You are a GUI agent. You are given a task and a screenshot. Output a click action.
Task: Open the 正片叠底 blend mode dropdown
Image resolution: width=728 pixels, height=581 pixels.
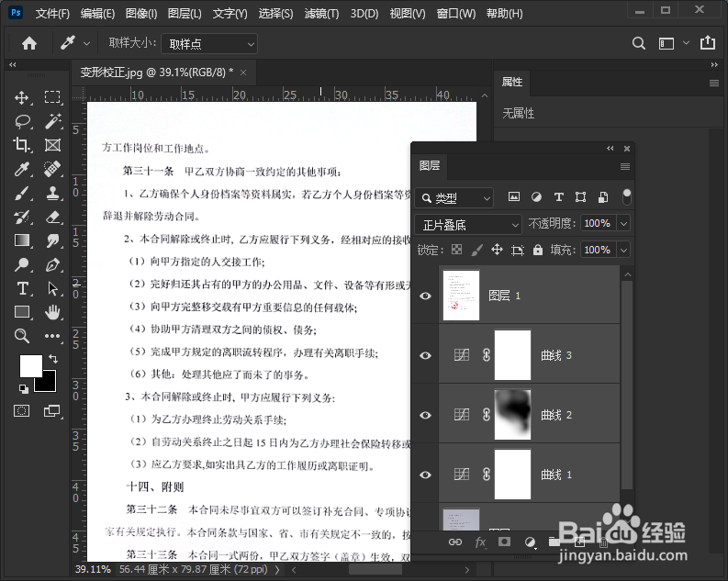pyautogui.click(x=468, y=225)
